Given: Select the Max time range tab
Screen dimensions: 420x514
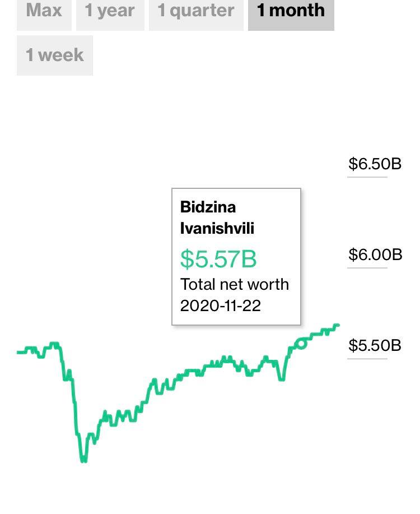Looking at the screenshot, I should 44,14.
